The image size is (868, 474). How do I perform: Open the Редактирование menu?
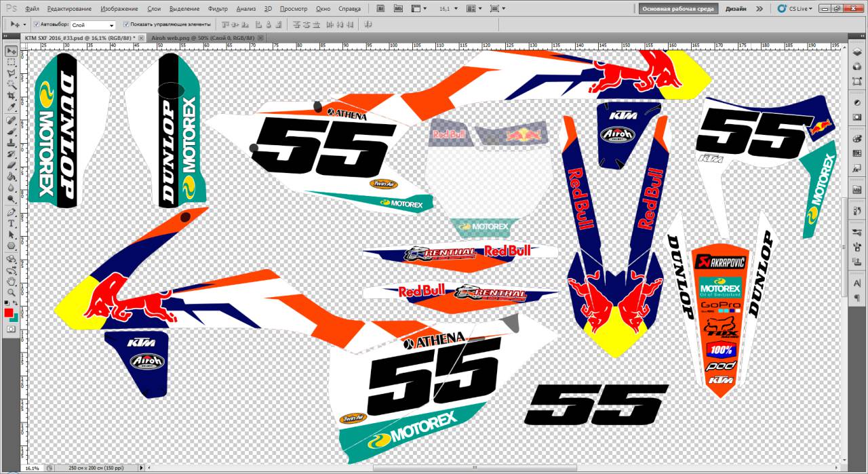pos(70,9)
